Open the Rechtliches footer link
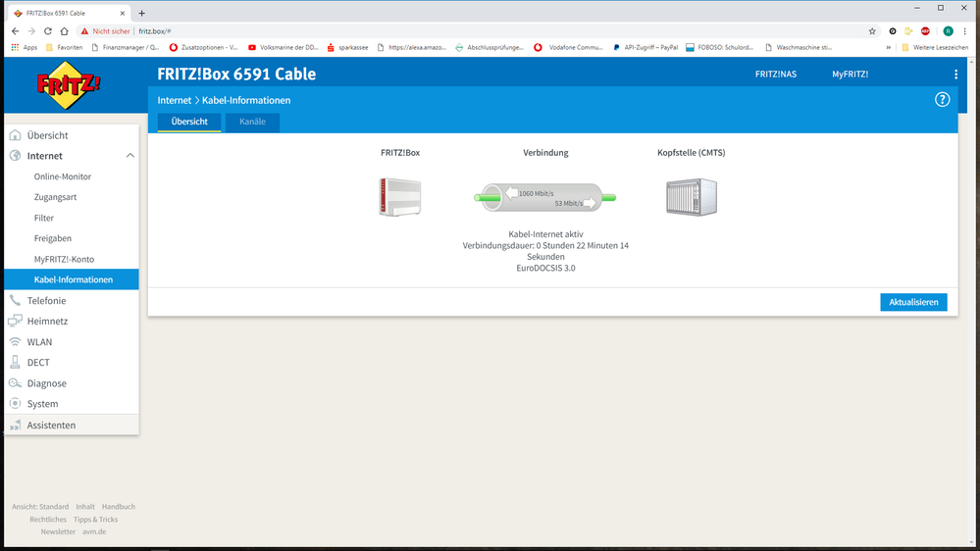 [47, 520]
